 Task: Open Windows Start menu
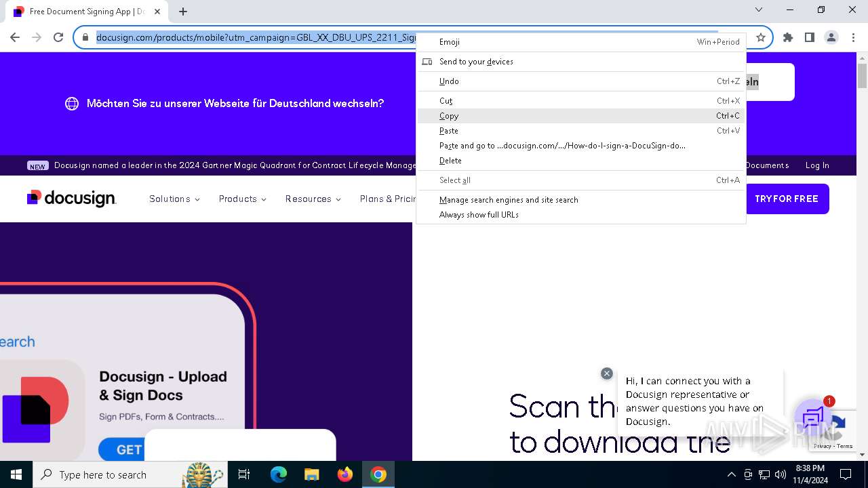click(x=16, y=474)
